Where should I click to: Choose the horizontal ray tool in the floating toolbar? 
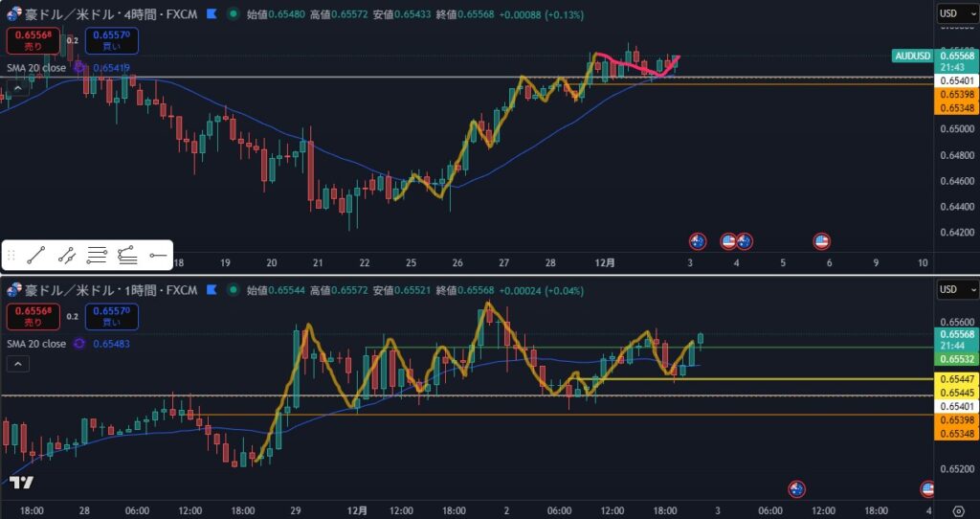click(x=158, y=255)
